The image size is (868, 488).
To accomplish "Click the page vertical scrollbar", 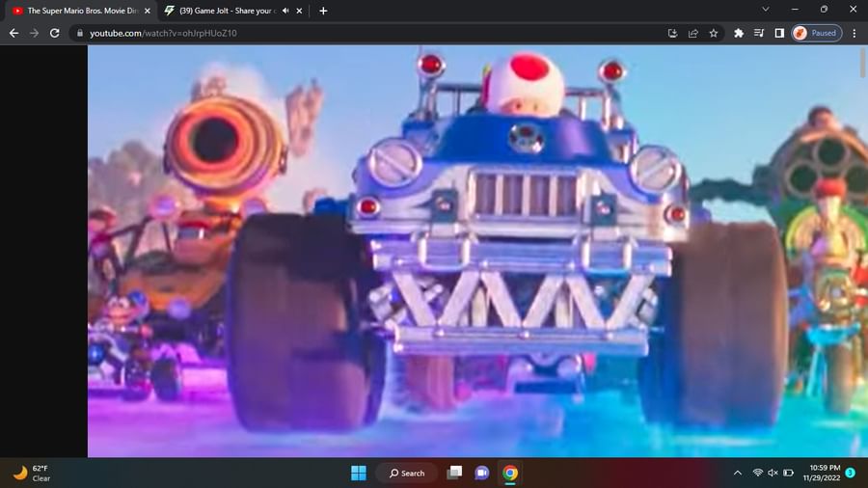I will click(863, 63).
